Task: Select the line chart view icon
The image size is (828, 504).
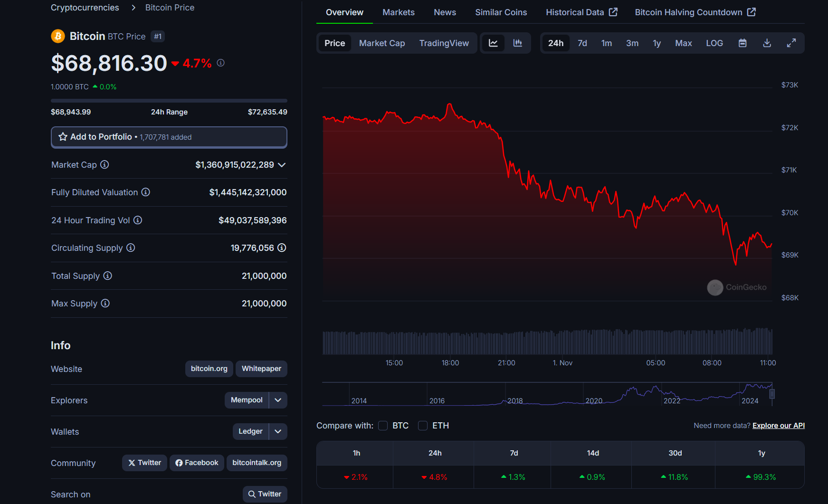Action: [494, 43]
